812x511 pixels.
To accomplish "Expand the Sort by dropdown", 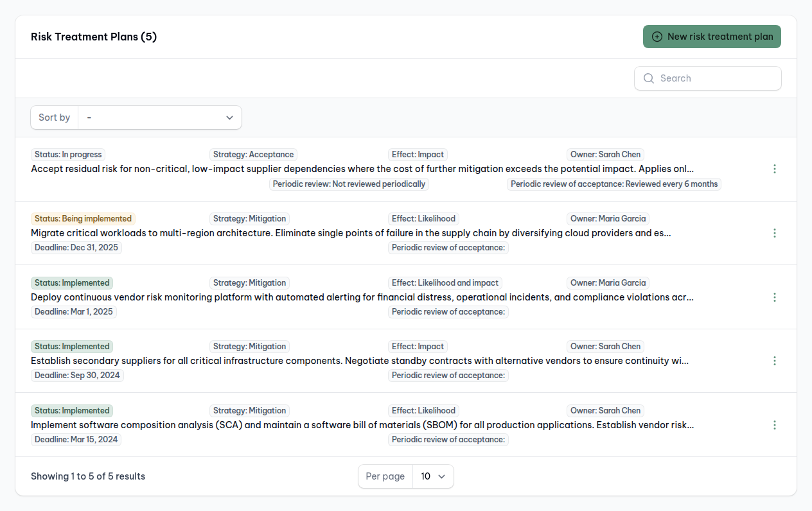I will (159, 117).
